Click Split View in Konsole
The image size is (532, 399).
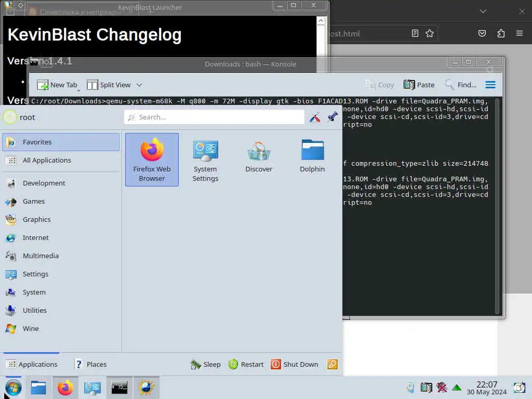[109, 85]
